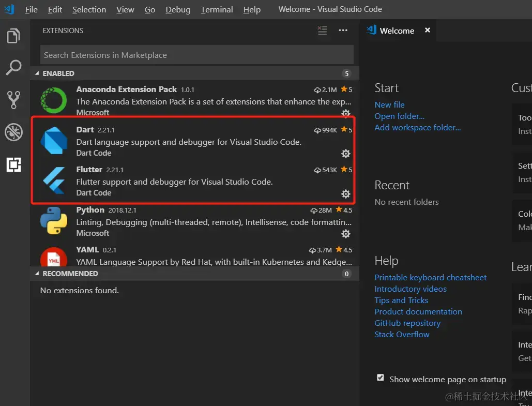
Task: Click the Flutter extension logo
Action: pyautogui.click(x=54, y=181)
